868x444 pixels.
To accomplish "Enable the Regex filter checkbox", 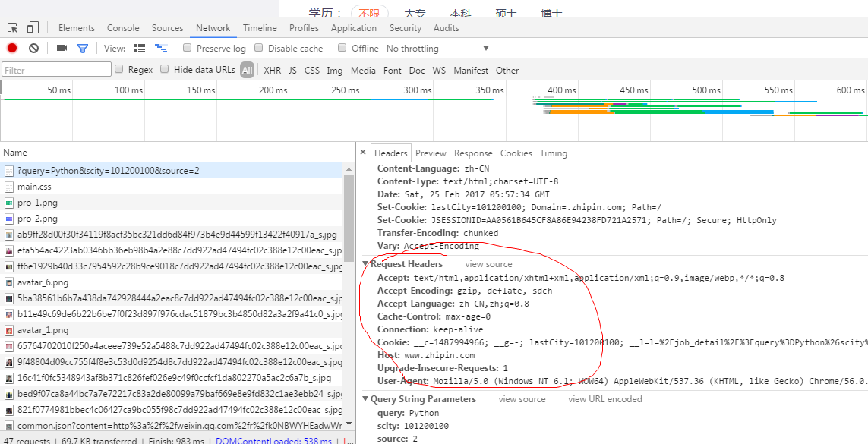I will 118,69.
